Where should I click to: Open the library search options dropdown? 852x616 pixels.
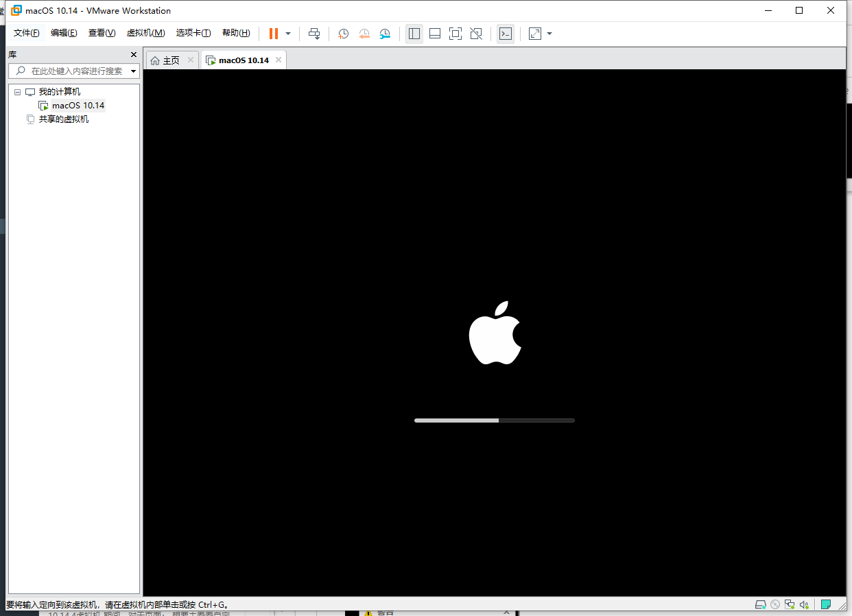(x=133, y=71)
